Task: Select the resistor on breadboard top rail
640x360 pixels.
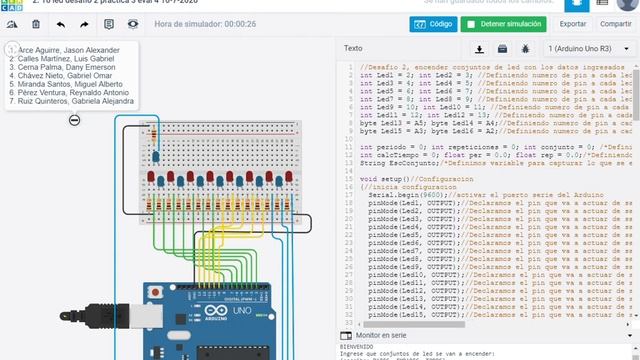Action: pos(153,135)
